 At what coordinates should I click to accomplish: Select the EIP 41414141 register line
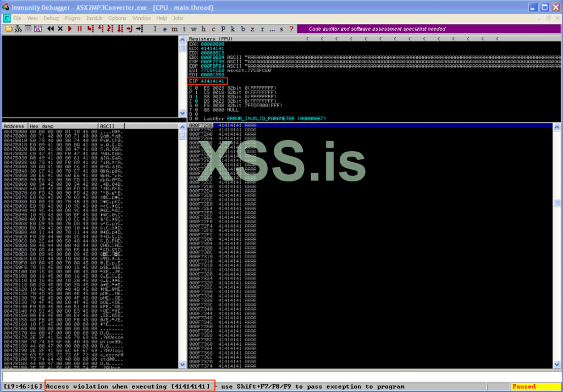[207, 81]
